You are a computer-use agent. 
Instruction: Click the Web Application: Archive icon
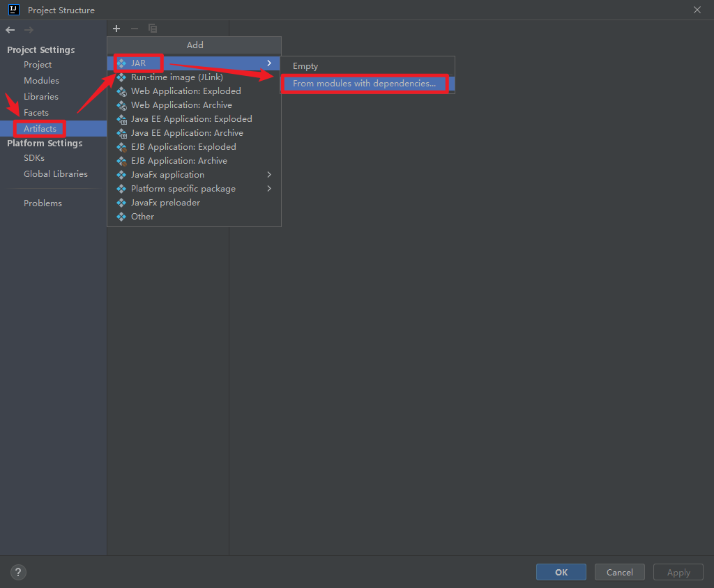coord(121,105)
